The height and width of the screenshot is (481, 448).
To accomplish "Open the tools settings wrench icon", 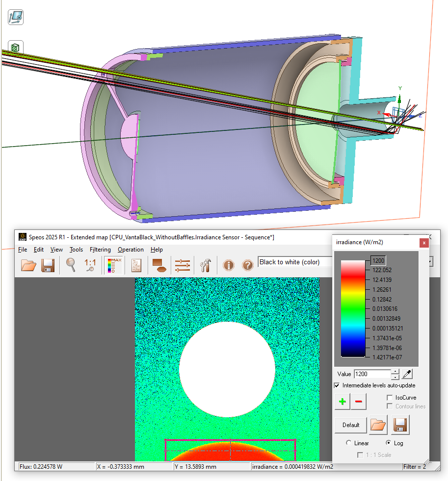I will point(205,265).
